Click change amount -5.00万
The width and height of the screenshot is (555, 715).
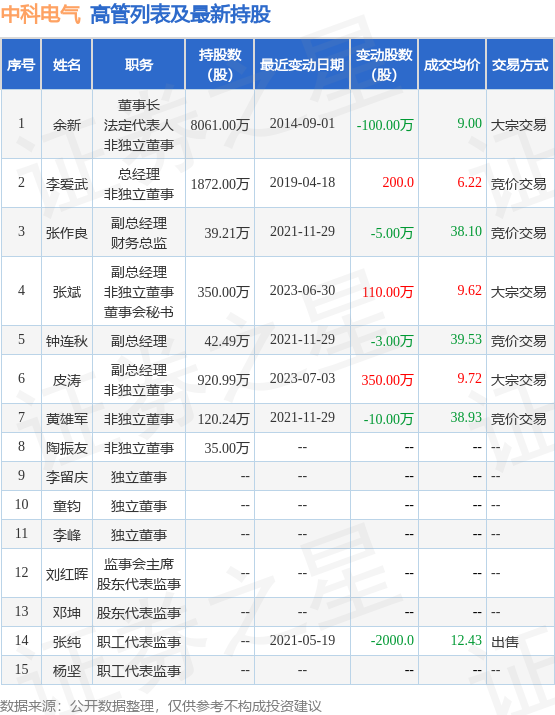click(392, 233)
